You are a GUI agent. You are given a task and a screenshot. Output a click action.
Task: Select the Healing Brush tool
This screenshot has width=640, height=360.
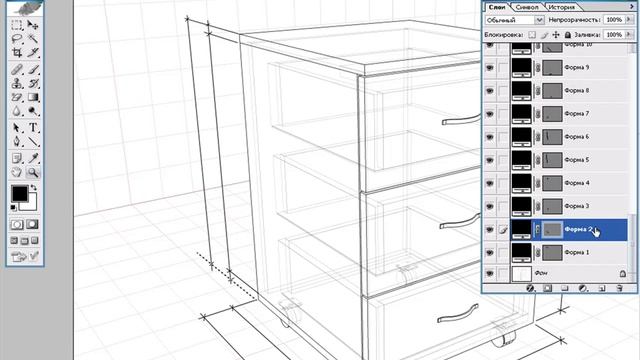click(x=17, y=69)
